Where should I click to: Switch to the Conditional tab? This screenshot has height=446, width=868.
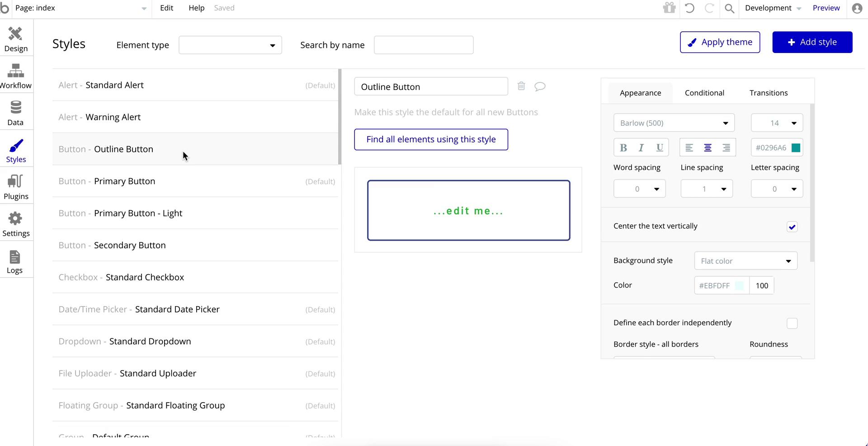704,93
